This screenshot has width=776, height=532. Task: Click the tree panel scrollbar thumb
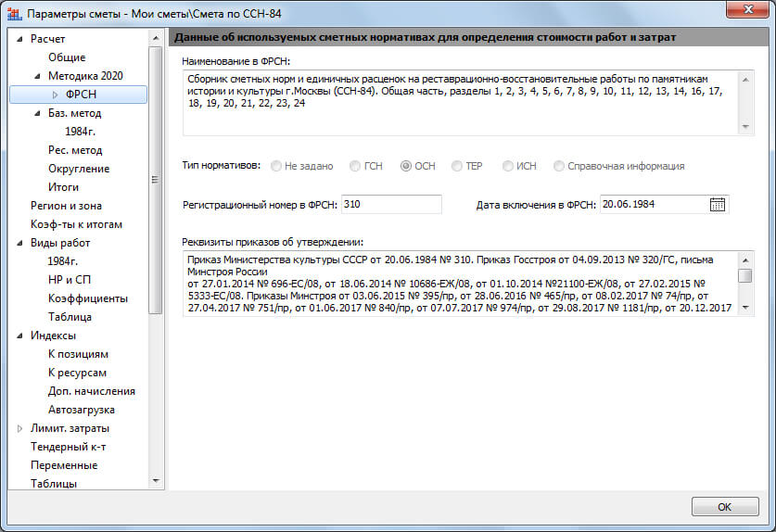coord(156,180)
